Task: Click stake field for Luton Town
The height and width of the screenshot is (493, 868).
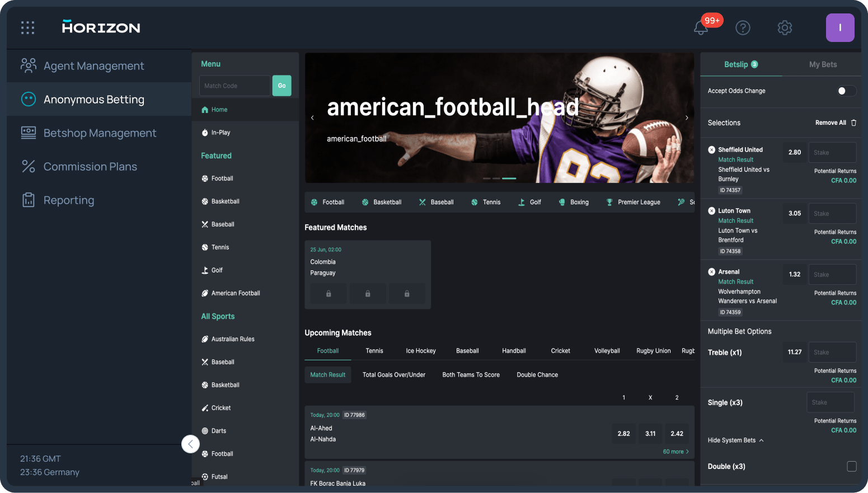Action: point(832,213)
